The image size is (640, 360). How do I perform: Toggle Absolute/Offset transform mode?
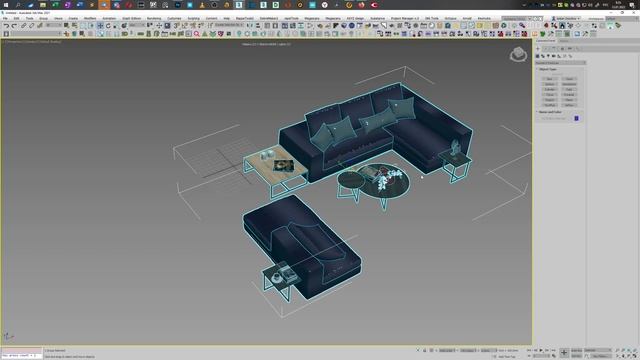pos(431,350)
